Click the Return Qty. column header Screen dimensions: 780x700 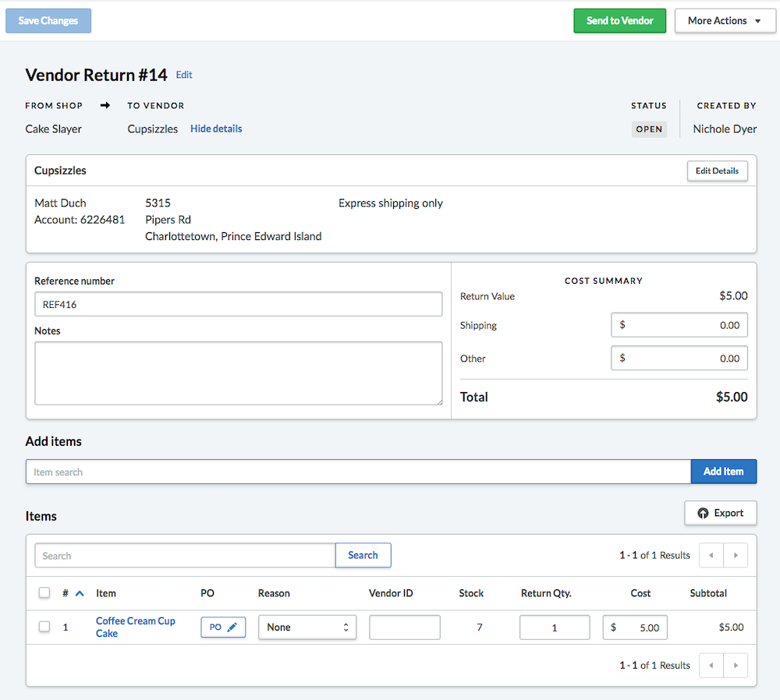546,593
